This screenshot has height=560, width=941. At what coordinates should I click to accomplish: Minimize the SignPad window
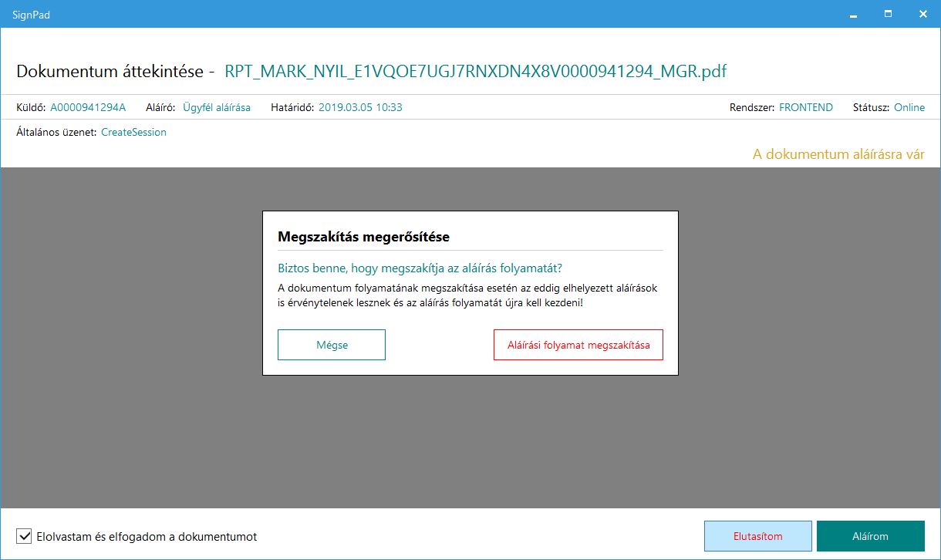[853, 14]
